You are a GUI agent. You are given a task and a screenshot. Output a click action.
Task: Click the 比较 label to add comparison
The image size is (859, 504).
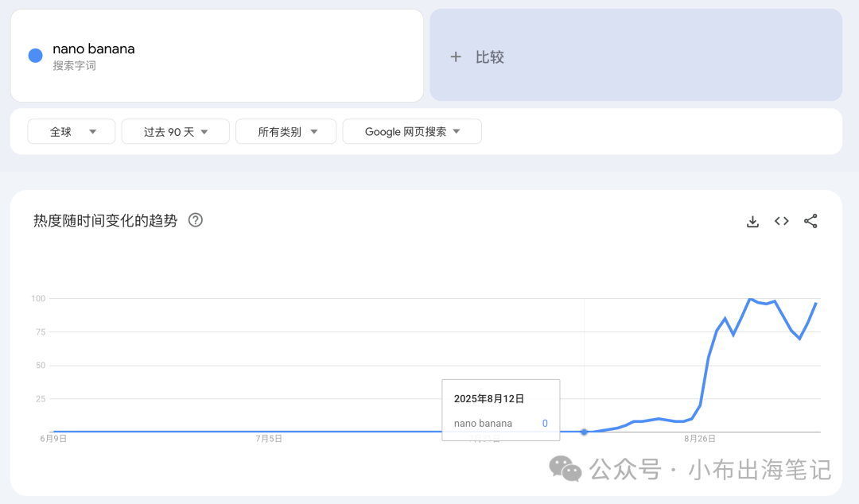(x=489, y=57)
